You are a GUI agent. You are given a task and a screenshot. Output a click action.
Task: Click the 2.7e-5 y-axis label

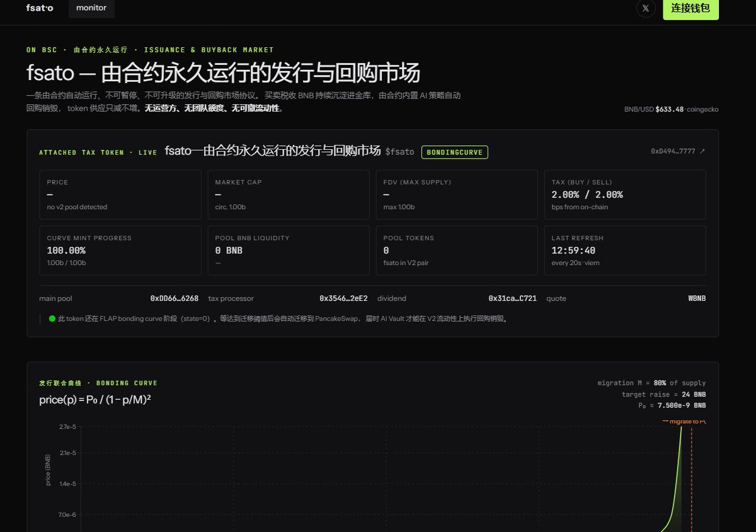point(67,427)
